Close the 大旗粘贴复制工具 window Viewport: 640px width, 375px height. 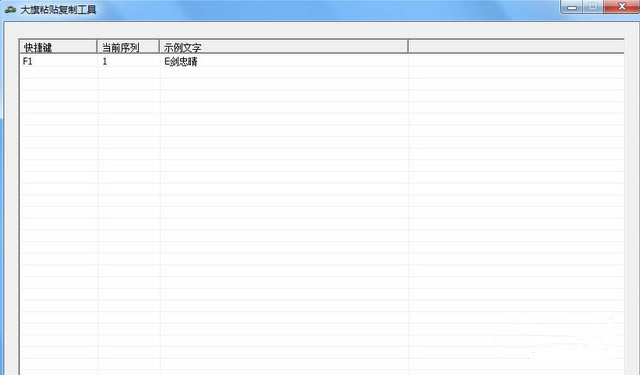pyautogui.click(x=622, y=7)
